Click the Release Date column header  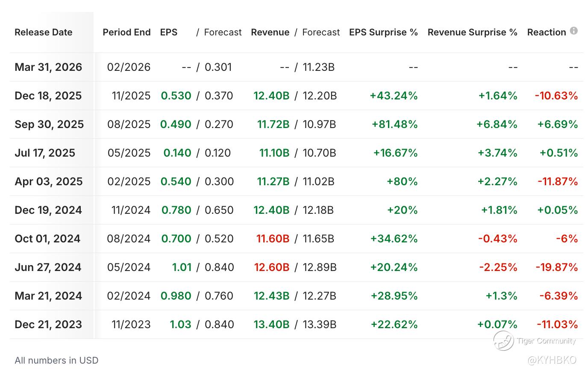(43, 32)
